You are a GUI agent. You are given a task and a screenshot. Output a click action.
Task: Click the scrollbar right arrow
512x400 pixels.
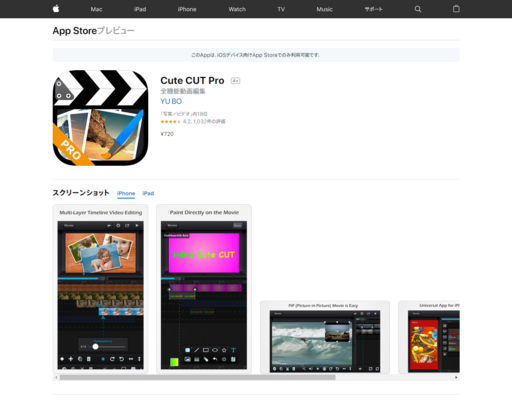click(x=456, y=377)
